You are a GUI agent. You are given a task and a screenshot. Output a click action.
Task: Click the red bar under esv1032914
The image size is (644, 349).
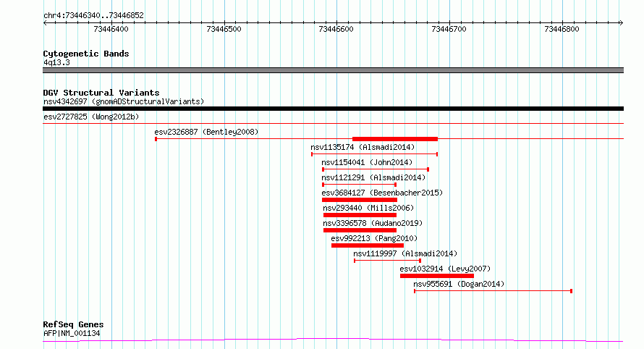(x=437, y=276)
